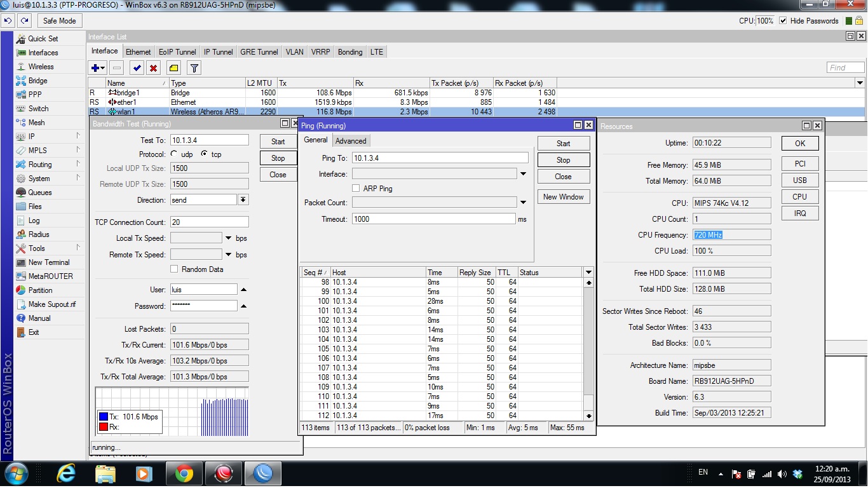868x488 pixels.
Task: Click New Window in the Ping dialog
Action: click(x=564, y=197)
